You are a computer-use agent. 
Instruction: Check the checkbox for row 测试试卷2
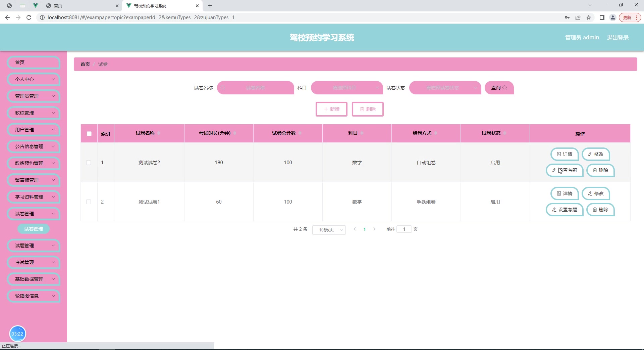(89, 163)
